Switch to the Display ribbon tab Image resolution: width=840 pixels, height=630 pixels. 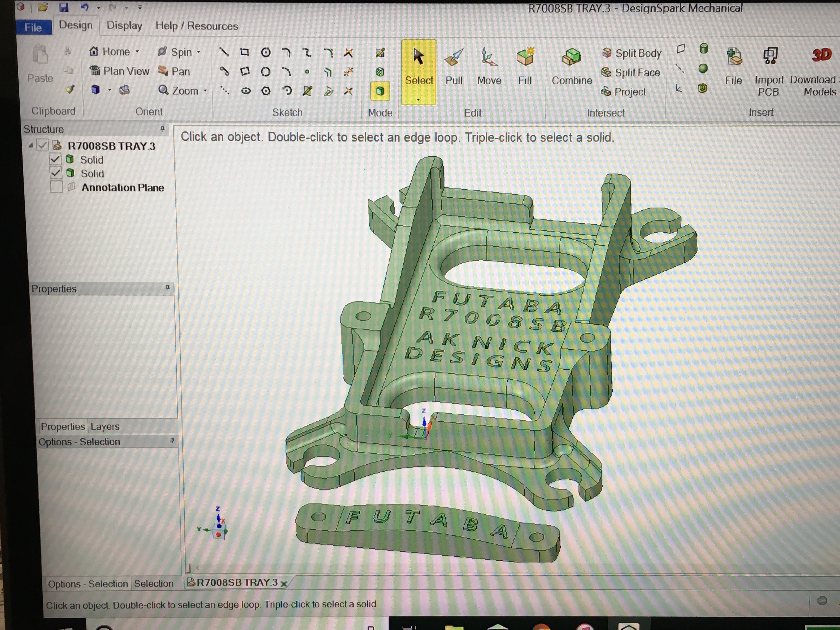pos(124,25)
